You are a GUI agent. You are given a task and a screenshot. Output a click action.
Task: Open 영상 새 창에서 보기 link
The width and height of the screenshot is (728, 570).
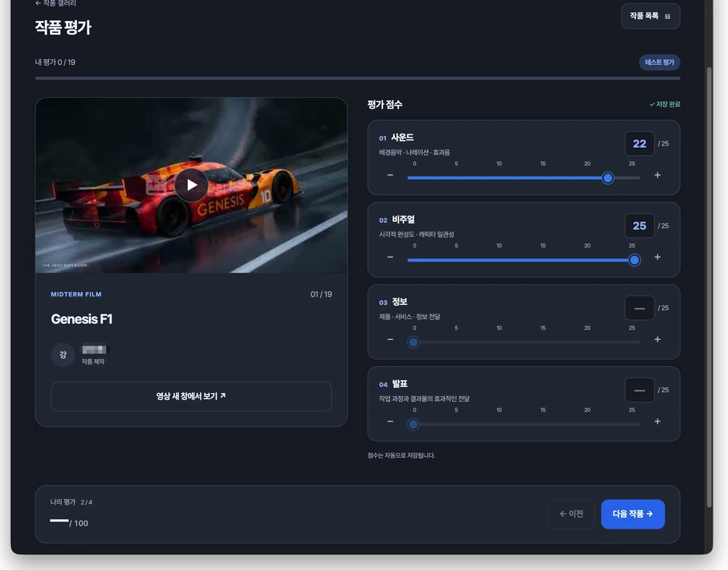[x=191, y=396]
